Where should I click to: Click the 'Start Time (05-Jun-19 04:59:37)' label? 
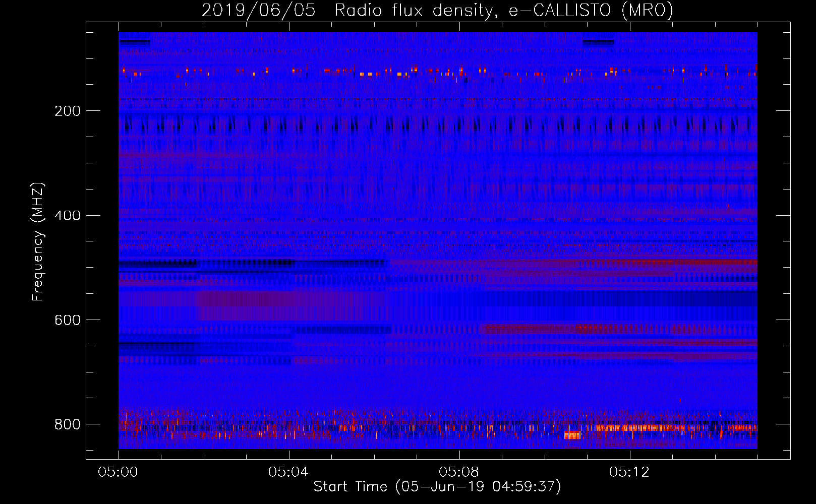(x=437, y=487)
